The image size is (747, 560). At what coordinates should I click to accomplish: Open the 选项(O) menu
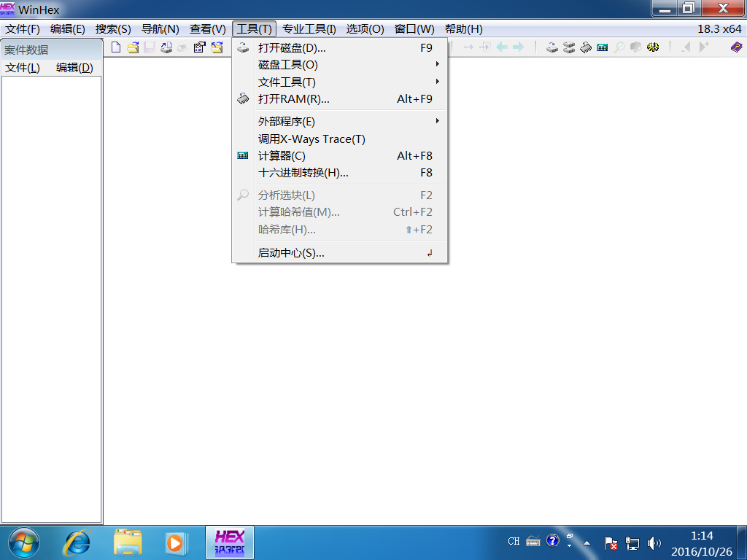365,29
